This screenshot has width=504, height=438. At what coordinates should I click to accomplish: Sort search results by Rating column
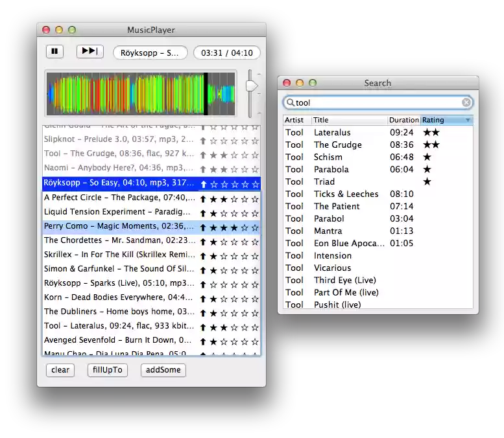tap(447, 120)
